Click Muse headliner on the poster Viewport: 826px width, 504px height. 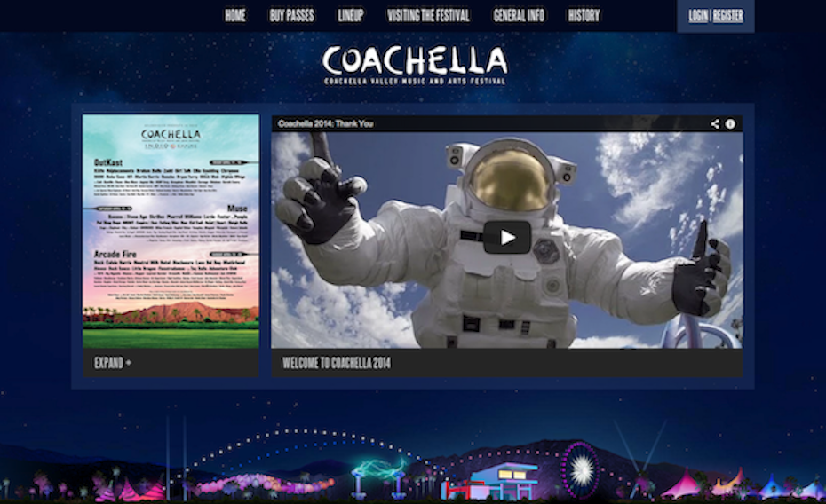coord(237,209)
